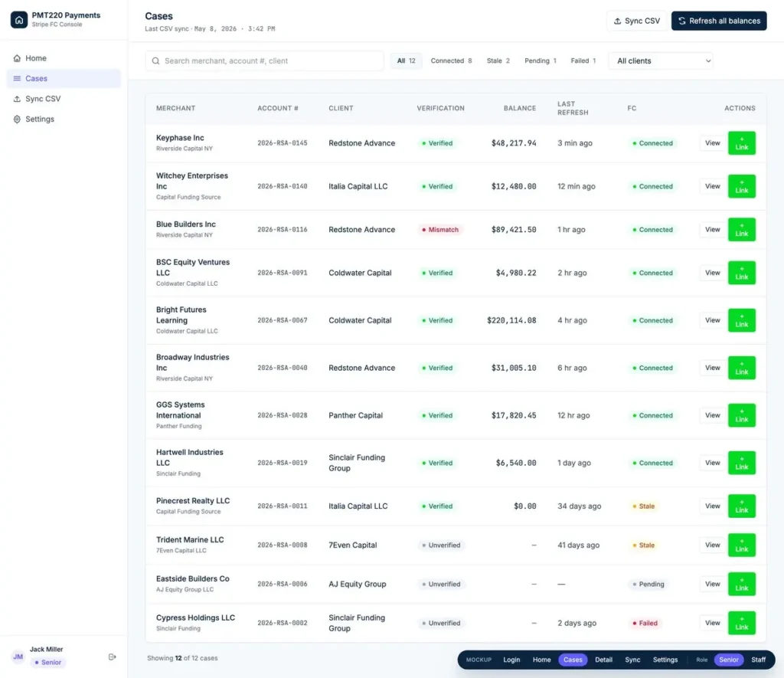Click Stale status for Pinecrest Realty
This screenshot has height=678, width=784.
[643, 506]
